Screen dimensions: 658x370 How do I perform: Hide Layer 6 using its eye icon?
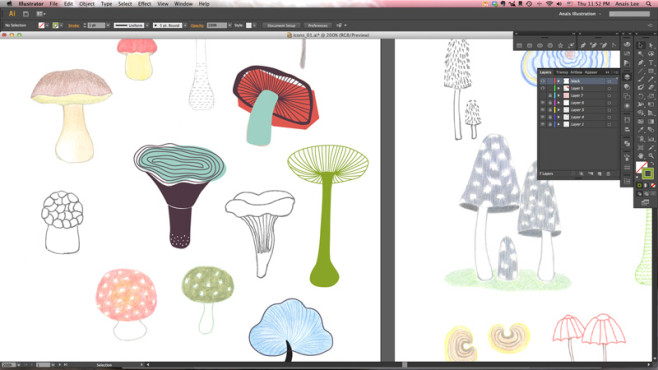point(543,103)
